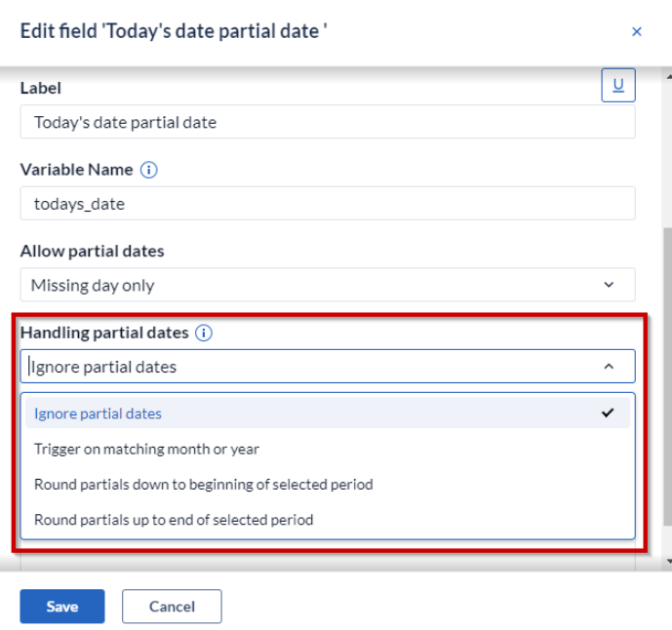
Task: Click the scrollbar down arrow
Action: pyautogui.click(x=668, y=561)
